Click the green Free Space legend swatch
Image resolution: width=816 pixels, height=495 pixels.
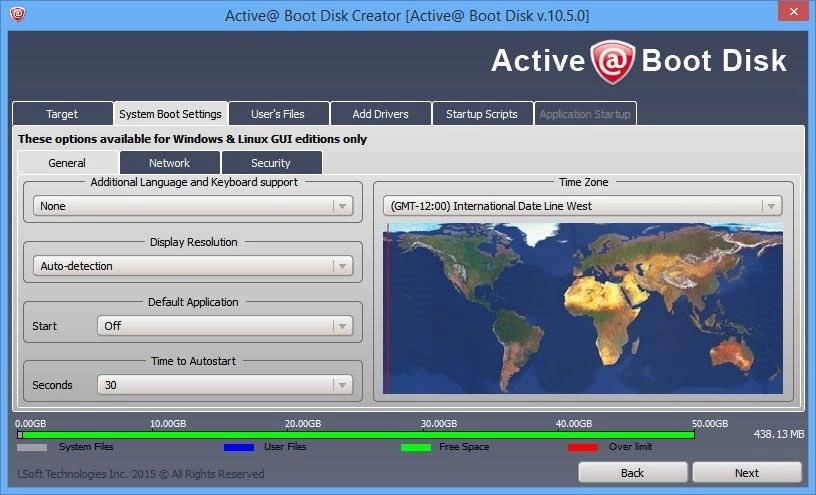[416, 447]
